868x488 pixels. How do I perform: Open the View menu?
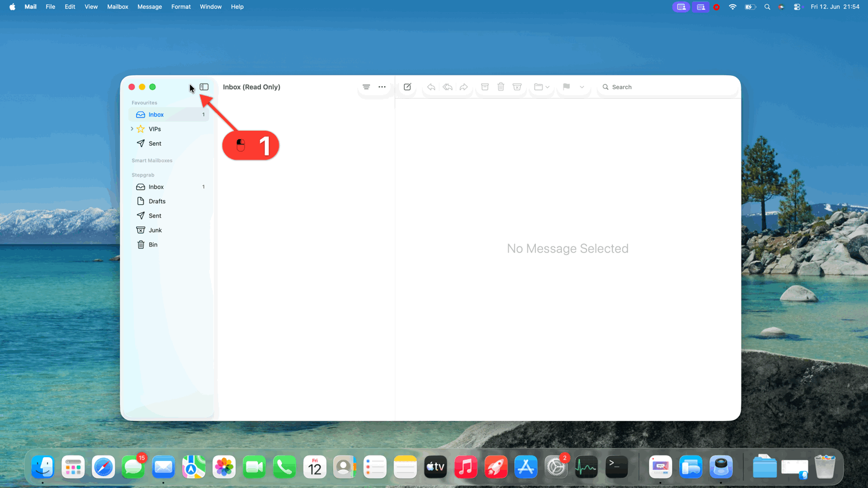[91, 7]
